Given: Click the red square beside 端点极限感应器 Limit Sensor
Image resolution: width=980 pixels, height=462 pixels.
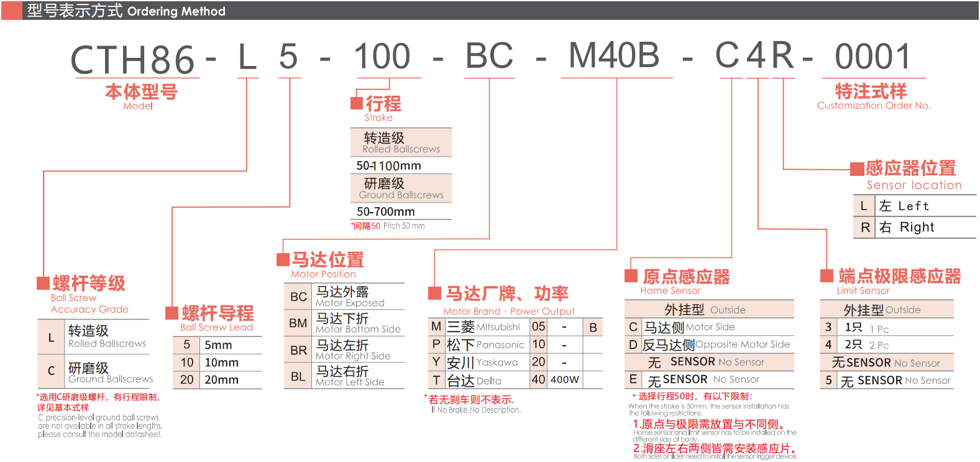Looking at the screenshot, I should [x=827, y=275].
